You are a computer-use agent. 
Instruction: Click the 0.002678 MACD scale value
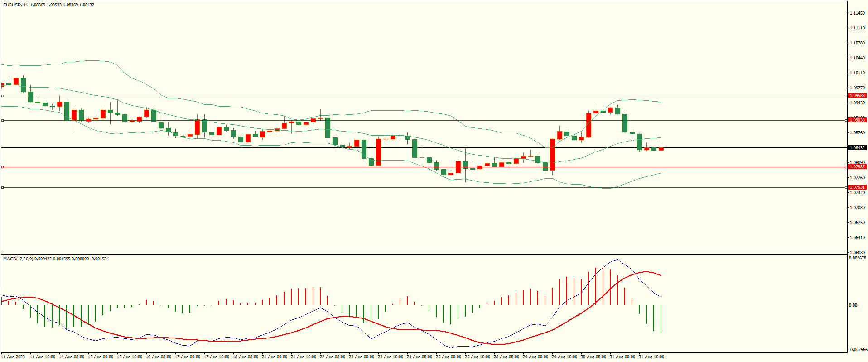pyautogui.click(x=857, y=258)
